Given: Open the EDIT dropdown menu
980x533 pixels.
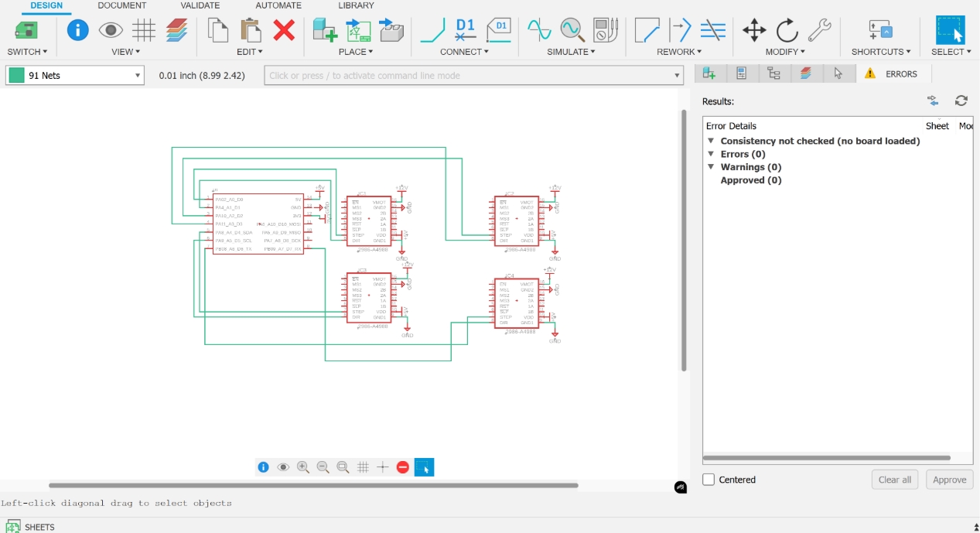Looking at the screenshot, I should pos(250,52).
